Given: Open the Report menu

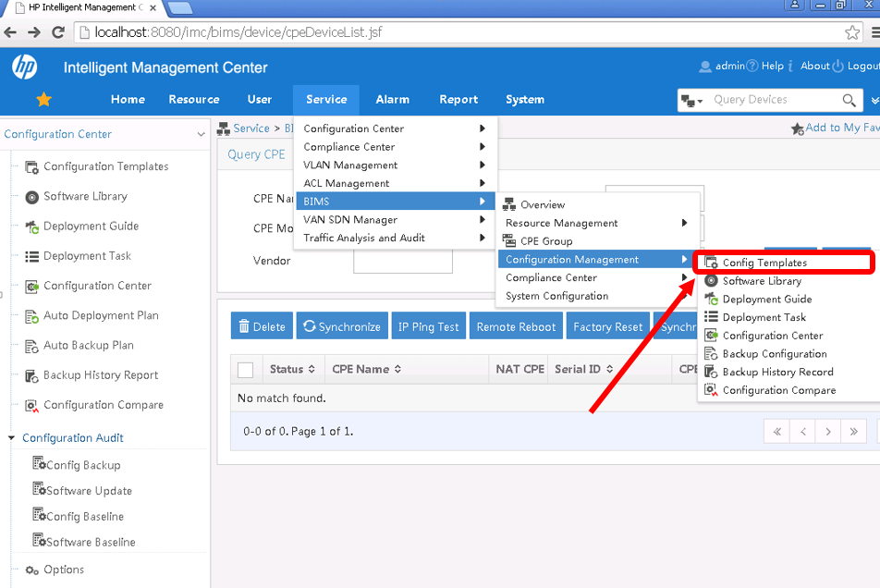Looking at the screenshot, I should pyautogui.click(x=458, y=100).
